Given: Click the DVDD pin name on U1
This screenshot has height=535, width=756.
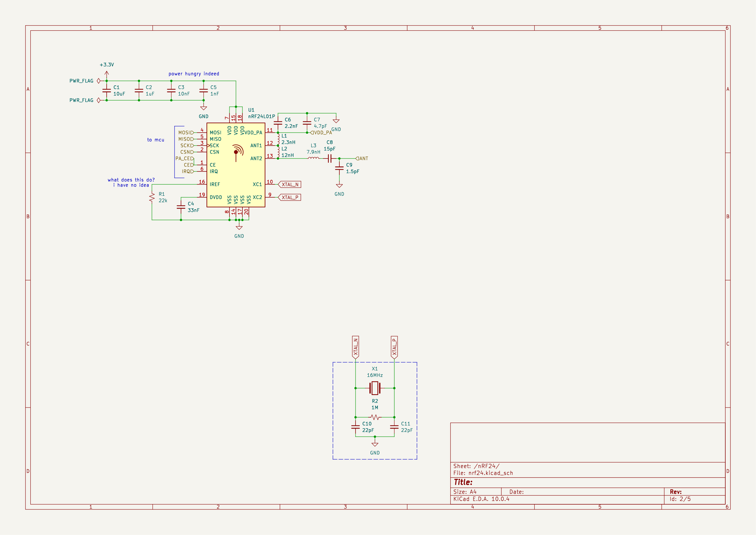Looking at the screenshot, I should tap(216, 197).
